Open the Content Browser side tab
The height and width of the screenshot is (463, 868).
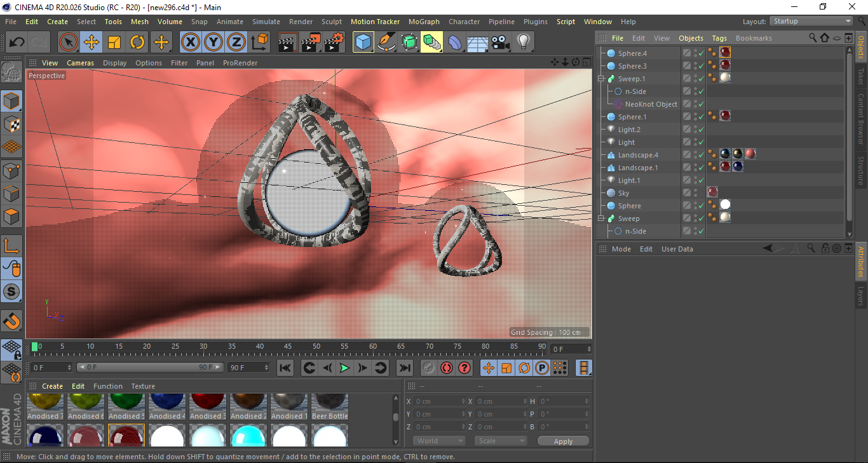click(x=861, y=119)
